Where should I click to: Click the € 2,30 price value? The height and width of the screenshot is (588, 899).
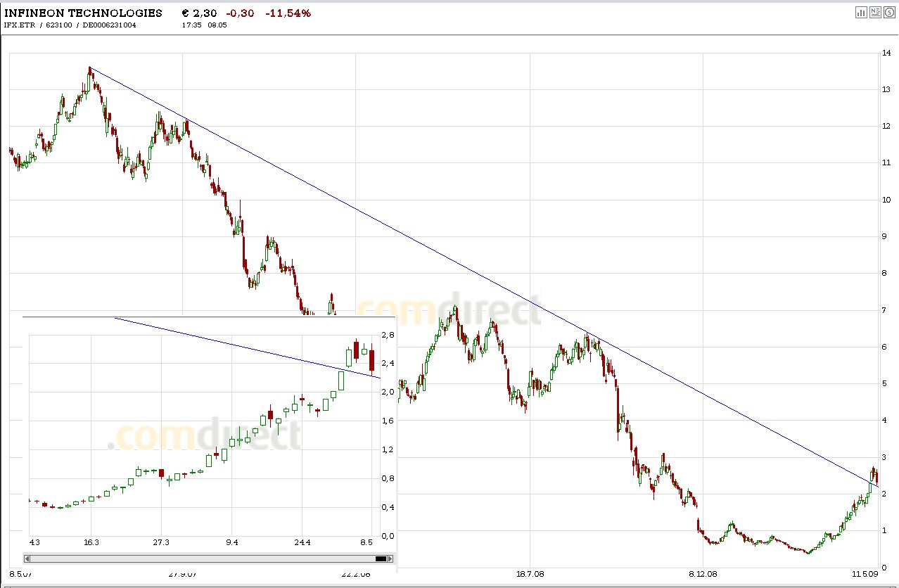coord(199,13)
